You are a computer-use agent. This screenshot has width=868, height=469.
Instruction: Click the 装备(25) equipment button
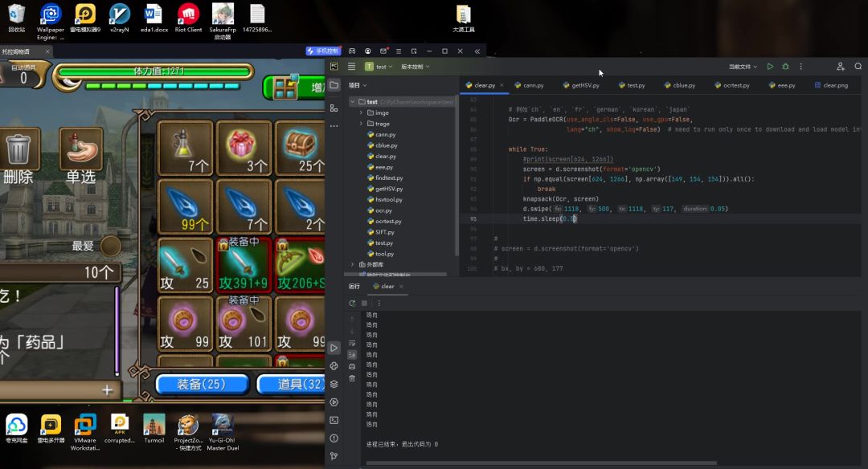pyautogui.click(x=201, y=385)
